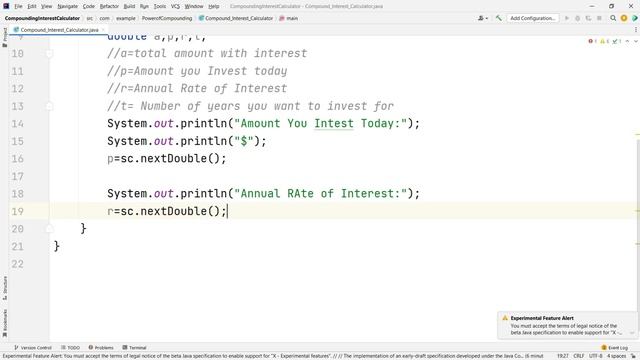Viewport: 640px width, 360px height.
Task: Collapse method fold marker at line 20
Action: 49,229
